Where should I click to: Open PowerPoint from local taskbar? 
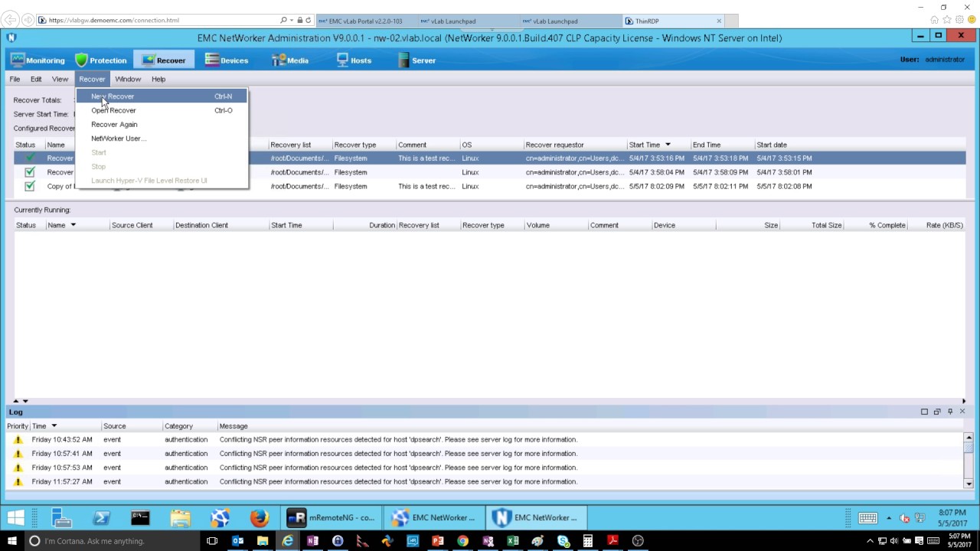(437, 541)
